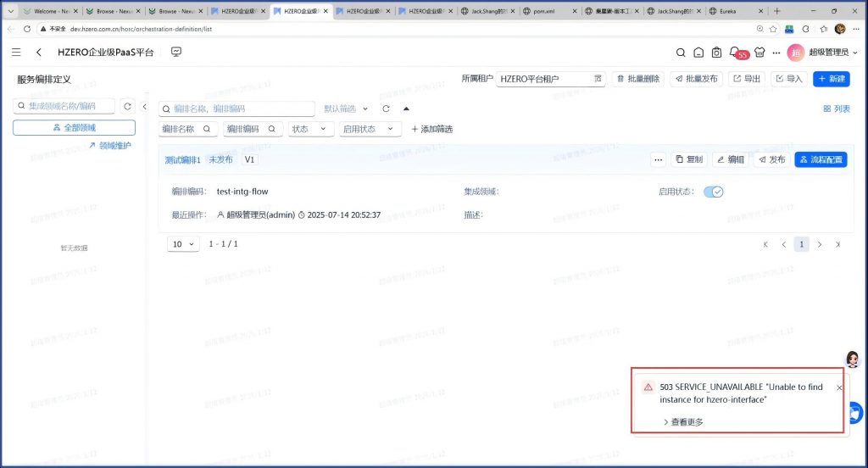Toggle the 启用状态 switch for 测试编排1
The height and width of the screenshot is (468, 868).
click(713, 192)
